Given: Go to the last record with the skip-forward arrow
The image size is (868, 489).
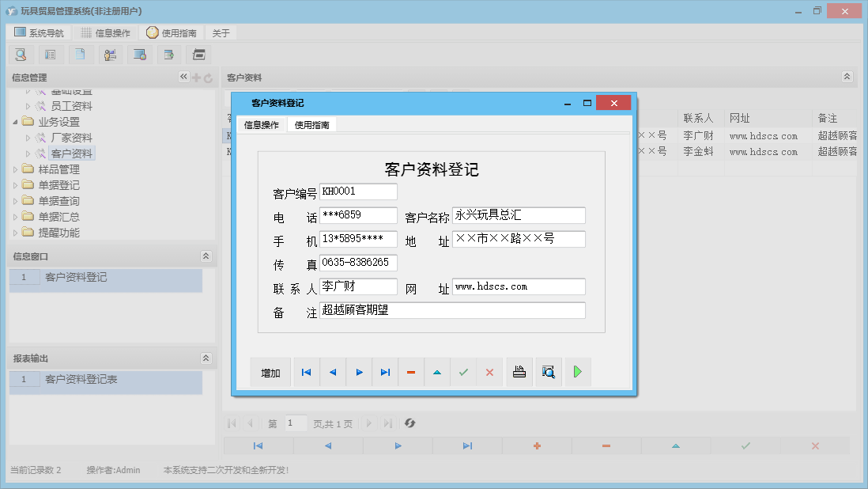Looking at the screenshot, I should pos(385,372).
